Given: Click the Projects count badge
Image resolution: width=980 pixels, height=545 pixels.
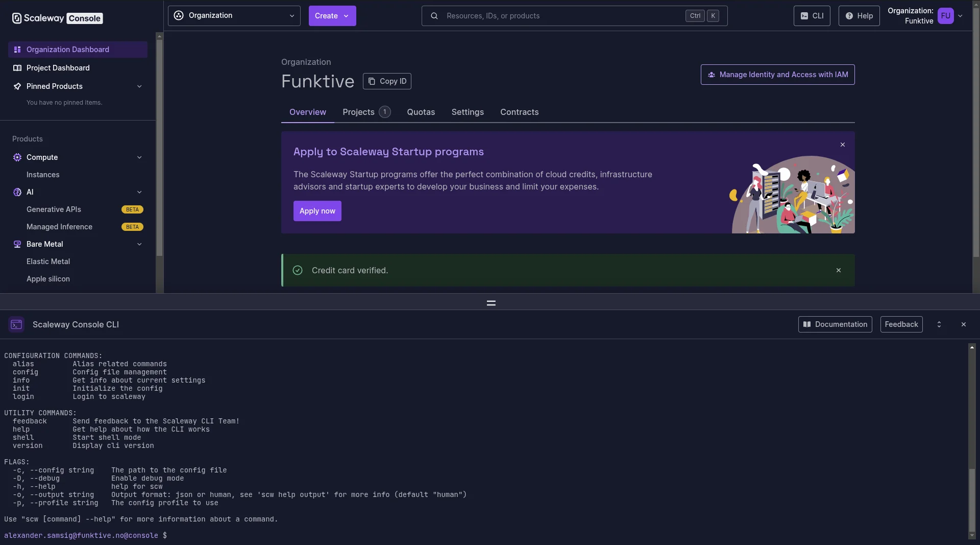Looking at the screenshot, I should [385, 112].
